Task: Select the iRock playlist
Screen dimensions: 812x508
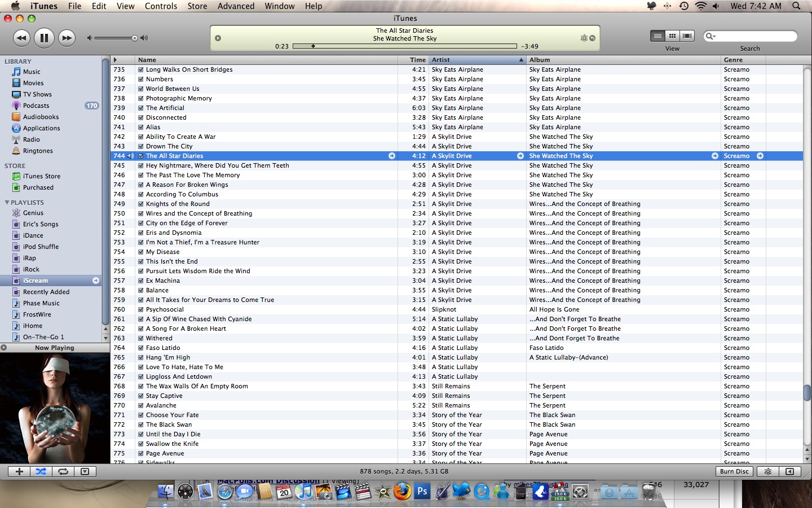Action: [31, 269]
